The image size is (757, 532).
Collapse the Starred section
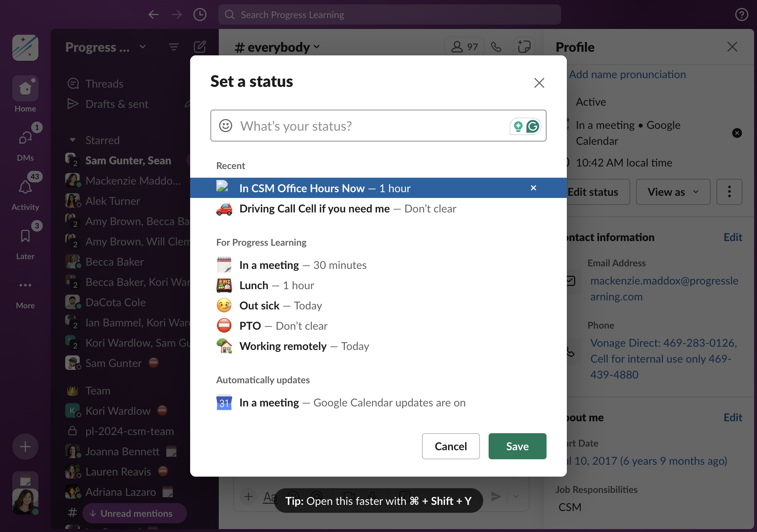click(x=72, y=140)
